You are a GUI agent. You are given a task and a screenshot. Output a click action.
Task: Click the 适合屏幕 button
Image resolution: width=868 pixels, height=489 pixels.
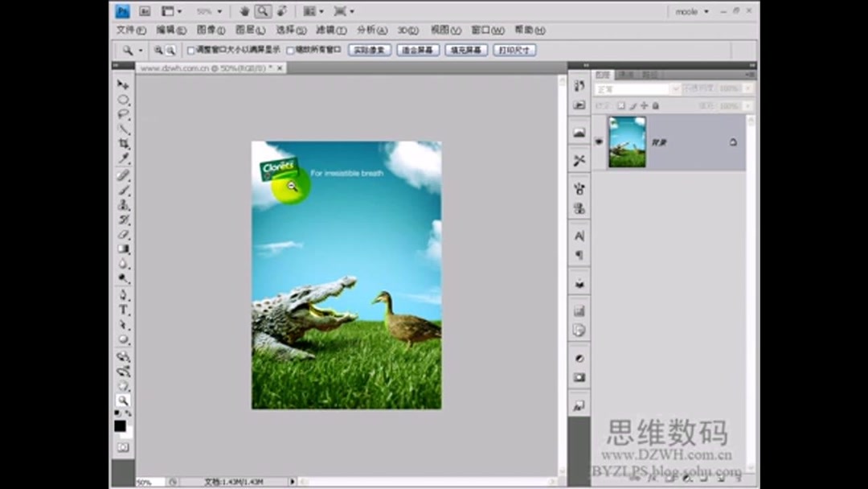click(420, 49)
